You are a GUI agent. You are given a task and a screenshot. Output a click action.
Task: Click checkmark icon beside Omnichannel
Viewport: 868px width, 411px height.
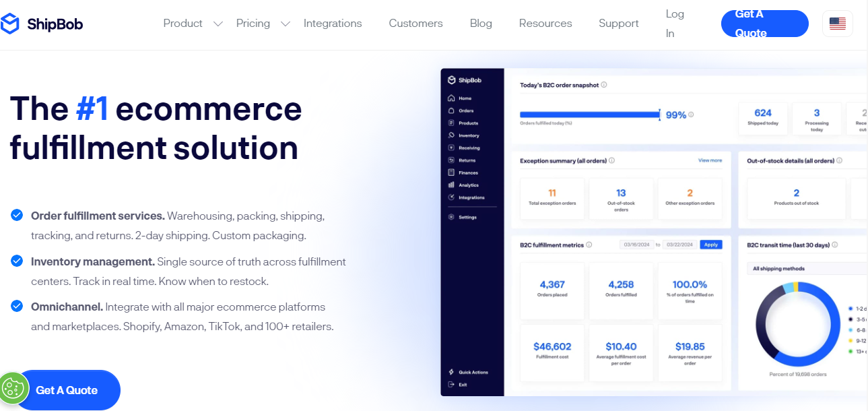coord(17,306)
